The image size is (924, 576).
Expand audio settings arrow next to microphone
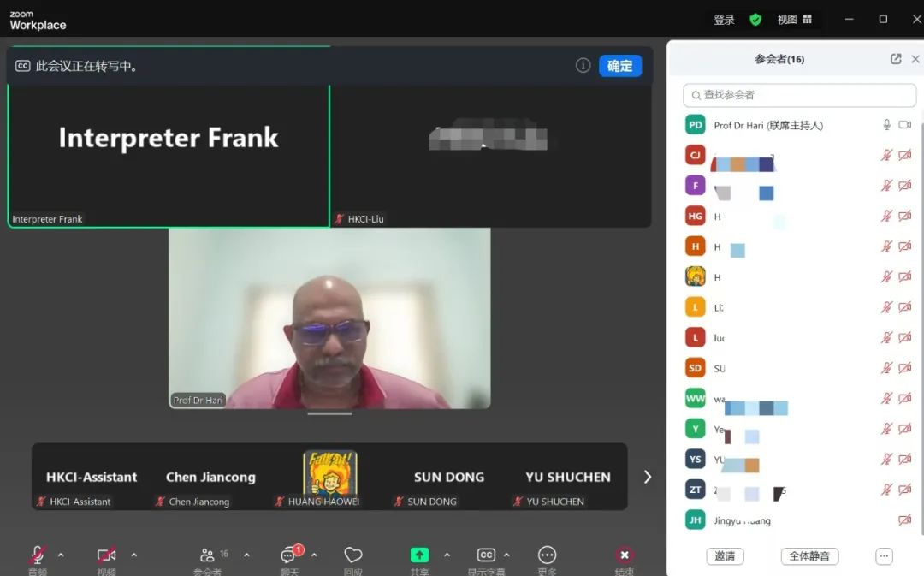(x=61, y=555)
